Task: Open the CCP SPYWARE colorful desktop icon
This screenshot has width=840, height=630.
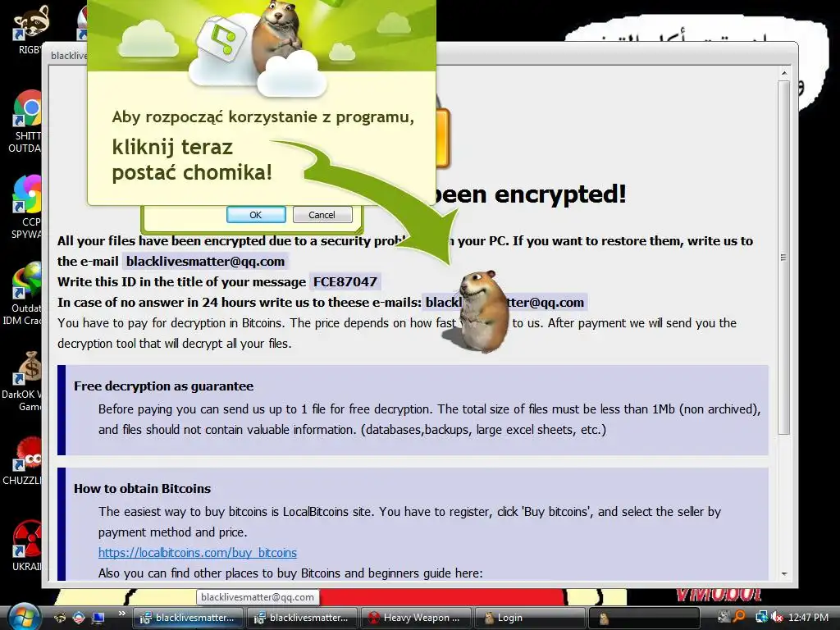Action: click(27, 194)
